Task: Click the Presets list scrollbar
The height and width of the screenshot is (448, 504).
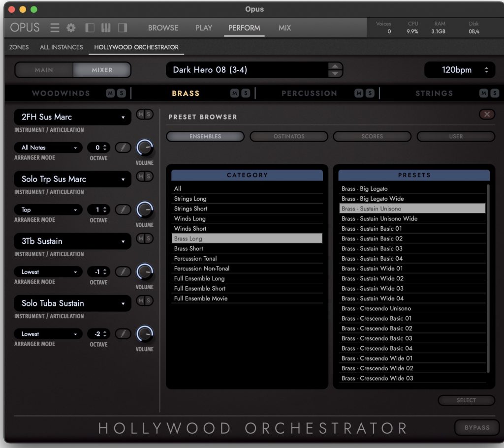Action: coord(488,279)
